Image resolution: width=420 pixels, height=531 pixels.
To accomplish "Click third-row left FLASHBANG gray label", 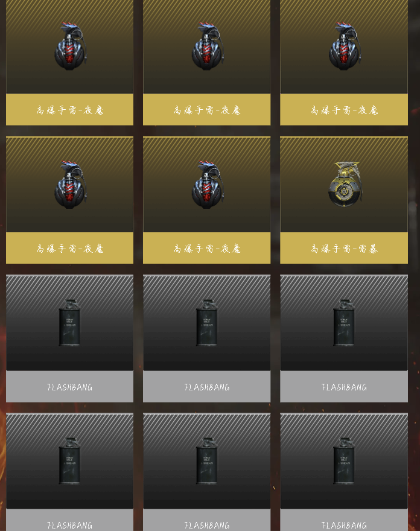I will pos(70,387).
